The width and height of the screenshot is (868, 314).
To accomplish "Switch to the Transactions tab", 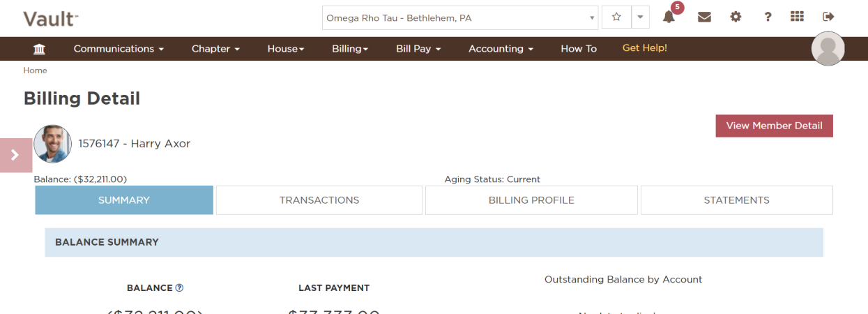I will point(319,200).
